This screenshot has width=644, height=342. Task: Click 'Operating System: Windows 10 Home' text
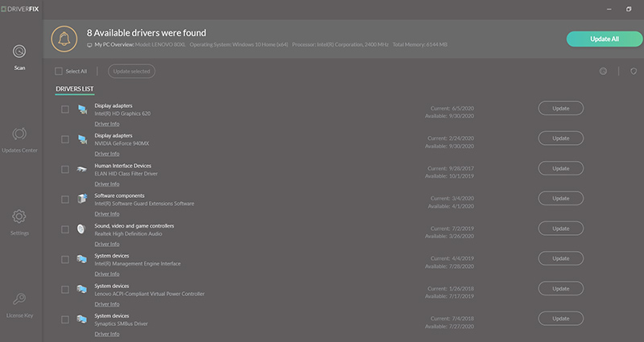click(239, 44)
